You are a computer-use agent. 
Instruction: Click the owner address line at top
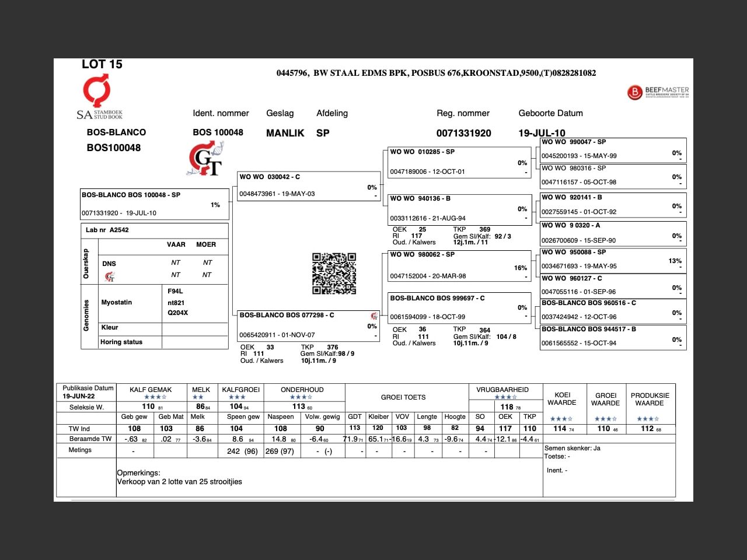(x=436, y=73)
